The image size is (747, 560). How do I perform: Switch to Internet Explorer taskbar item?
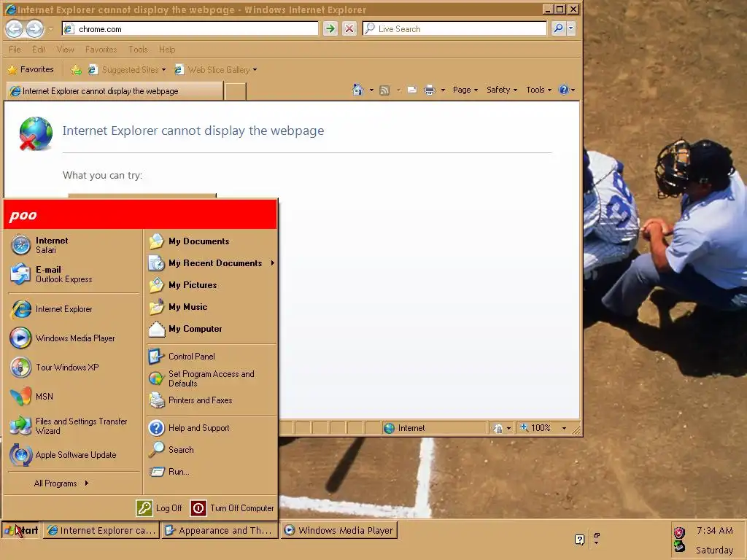click(101, 531)
